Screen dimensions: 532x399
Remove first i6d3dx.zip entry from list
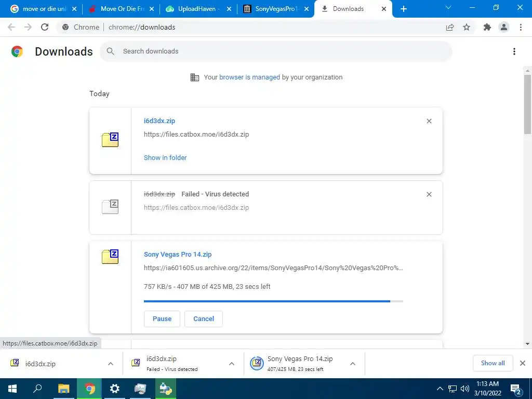pyautogui.click(x=429, y=121)
